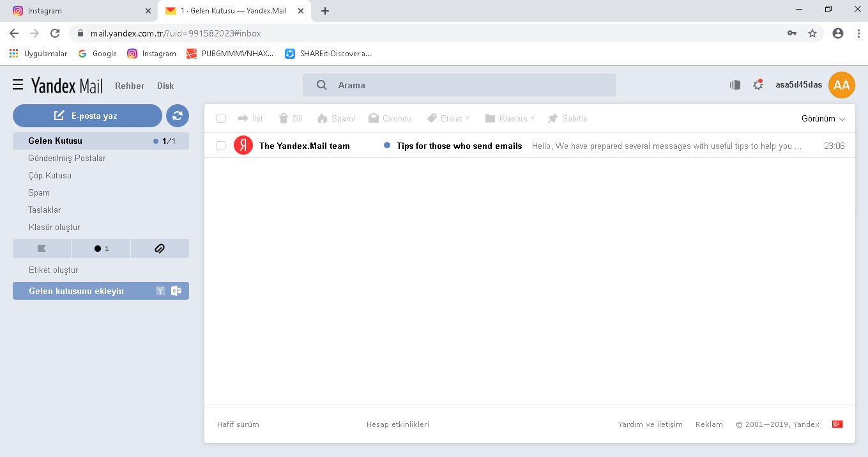Click the İlet forward toolbar button

tap(250, 118)
